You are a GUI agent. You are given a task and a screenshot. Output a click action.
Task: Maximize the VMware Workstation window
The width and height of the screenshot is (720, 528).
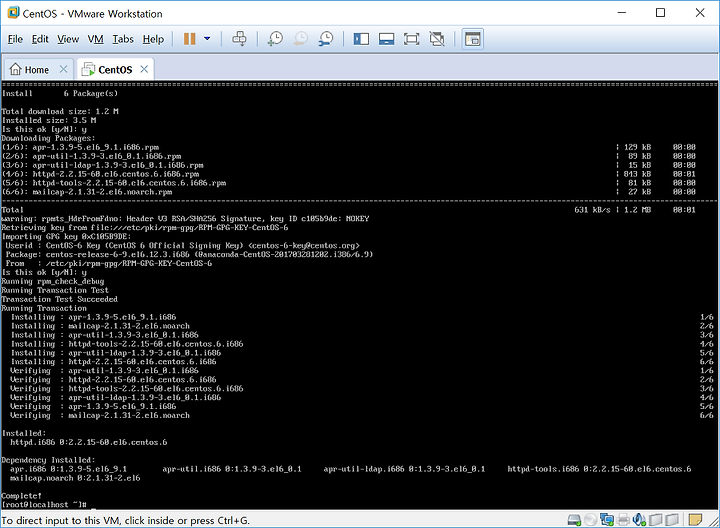660,13
